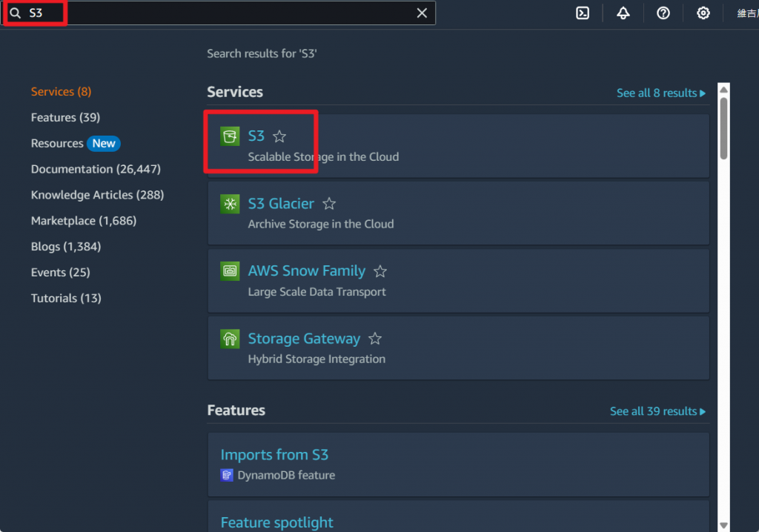This screenshot has width=759, height=532.
Task: Click the Storage Gateway icon
Action: click(x=230, y=339)
